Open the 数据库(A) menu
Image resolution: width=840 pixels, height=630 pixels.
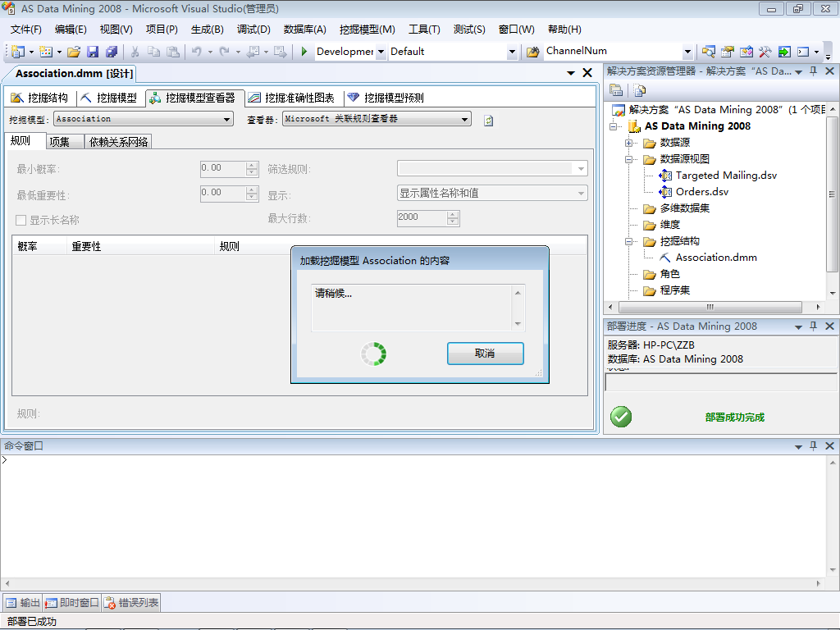[305, 30]
